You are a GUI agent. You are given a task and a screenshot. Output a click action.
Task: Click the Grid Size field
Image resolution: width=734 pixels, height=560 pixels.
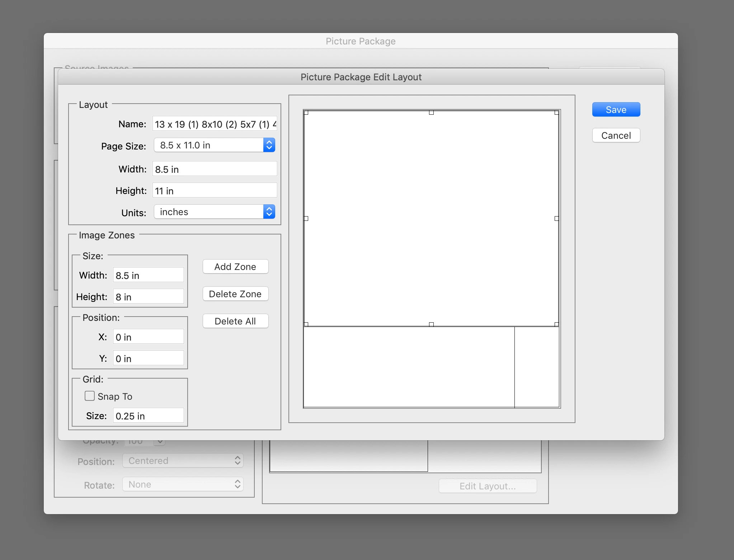[x=148, y=416]
